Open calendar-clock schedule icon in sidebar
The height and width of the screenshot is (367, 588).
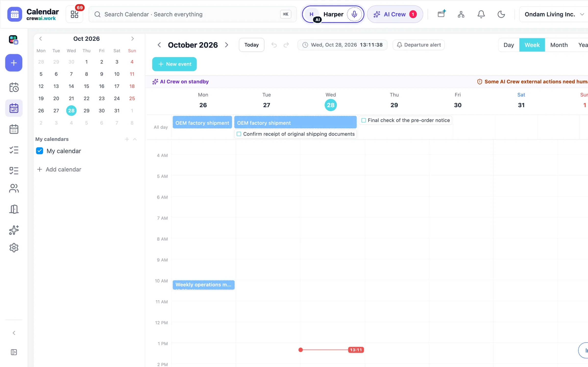pyautogui.click(x=14, y=87)
